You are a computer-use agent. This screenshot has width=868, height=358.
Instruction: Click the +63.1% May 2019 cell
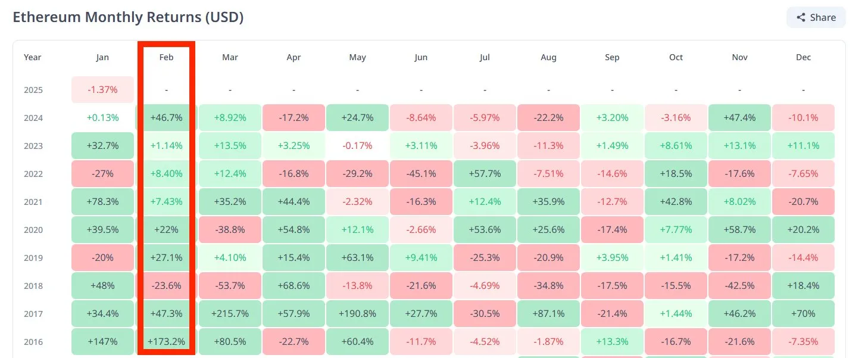point(357,257)
